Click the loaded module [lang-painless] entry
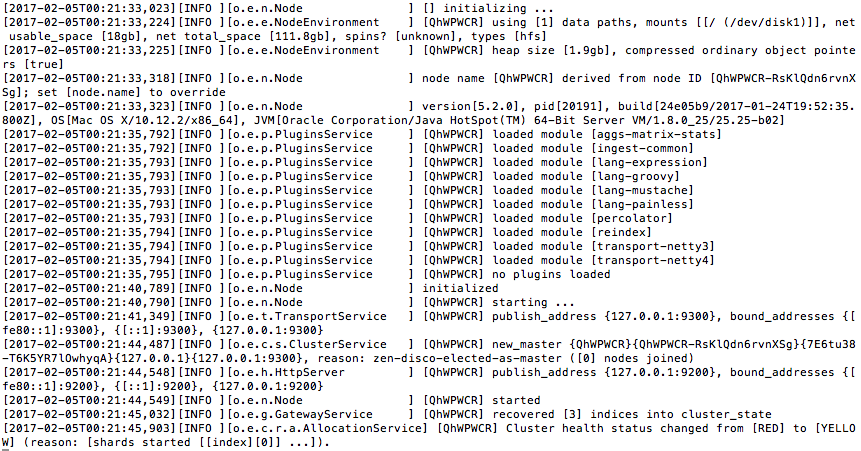This screenshot has height=451, width=861. click(x=592, y=204)
